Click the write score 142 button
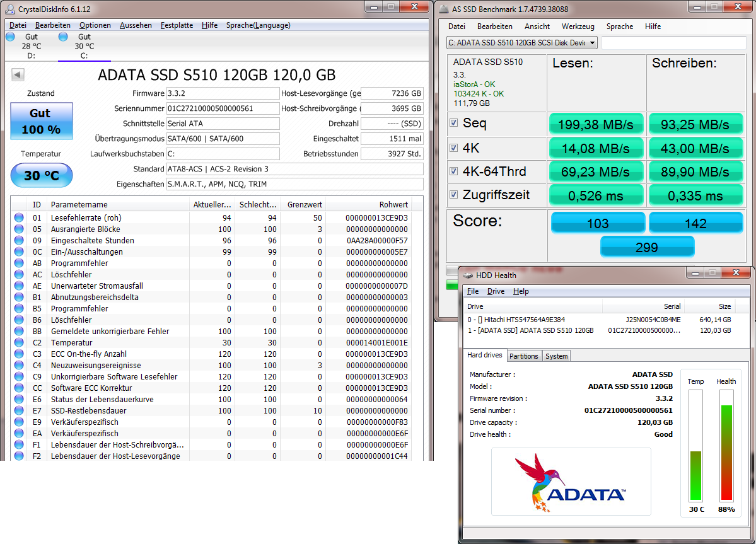This screenshot has height=544, width=756. click(695, 223)
